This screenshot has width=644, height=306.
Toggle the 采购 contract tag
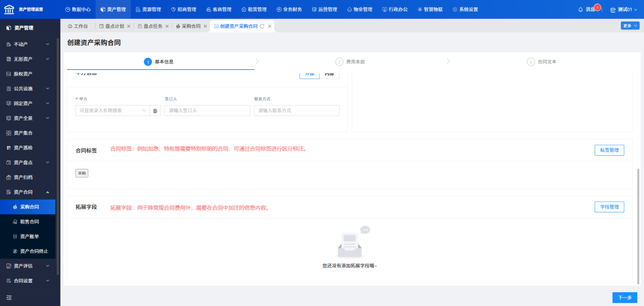(82, 173)
